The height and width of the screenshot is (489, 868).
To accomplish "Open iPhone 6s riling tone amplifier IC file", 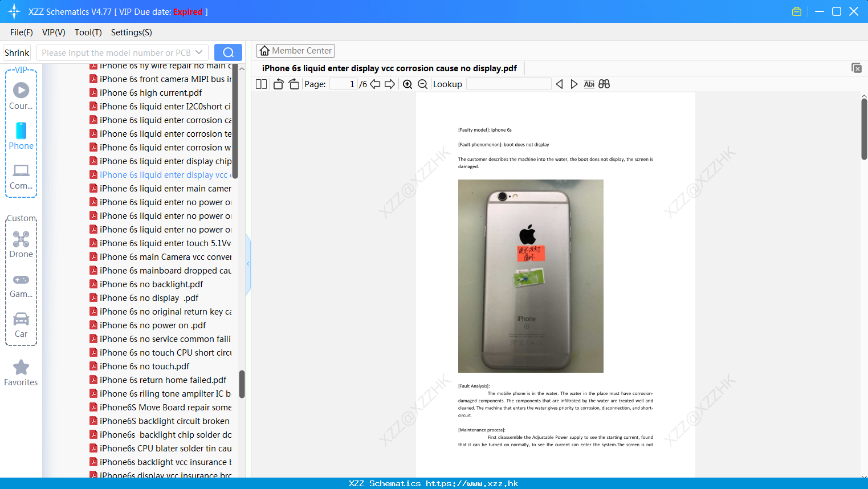I will pos(160,394).
